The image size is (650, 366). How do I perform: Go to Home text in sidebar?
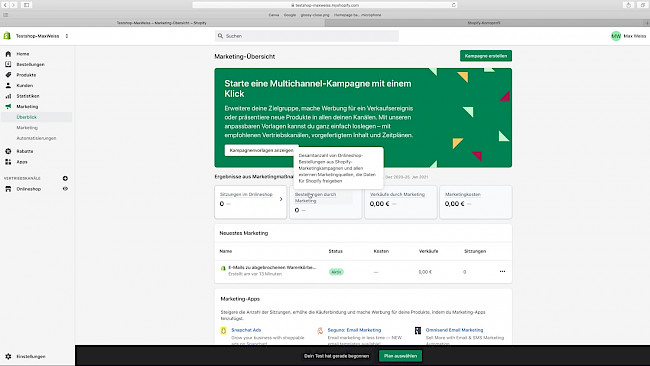tap(23, 54)
